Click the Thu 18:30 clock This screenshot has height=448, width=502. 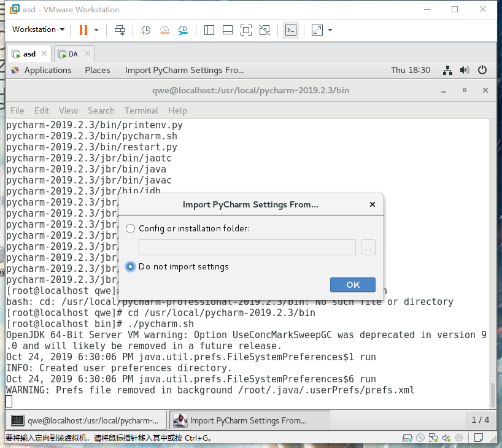(x=411, y=70)
